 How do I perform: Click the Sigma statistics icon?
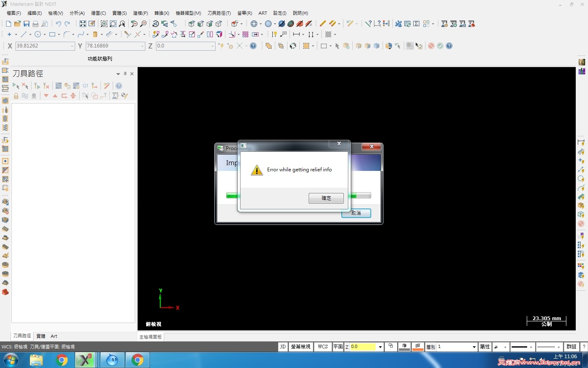pos(416,24)
